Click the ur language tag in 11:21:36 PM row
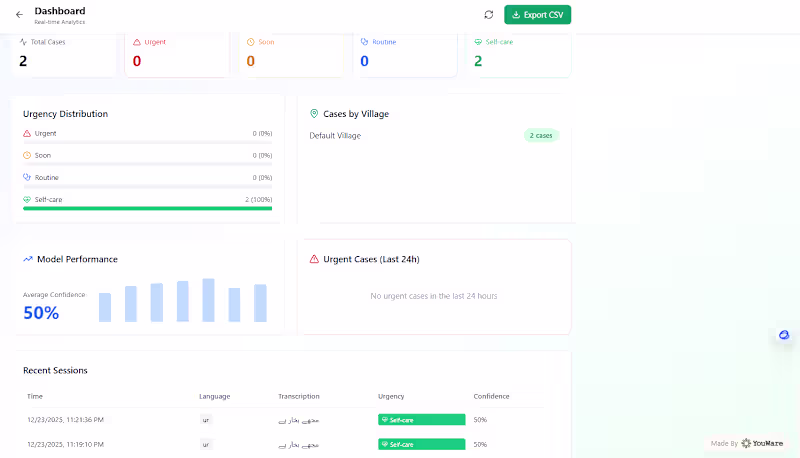The height and width of the screenshot is (458, 800). [206, 420]
